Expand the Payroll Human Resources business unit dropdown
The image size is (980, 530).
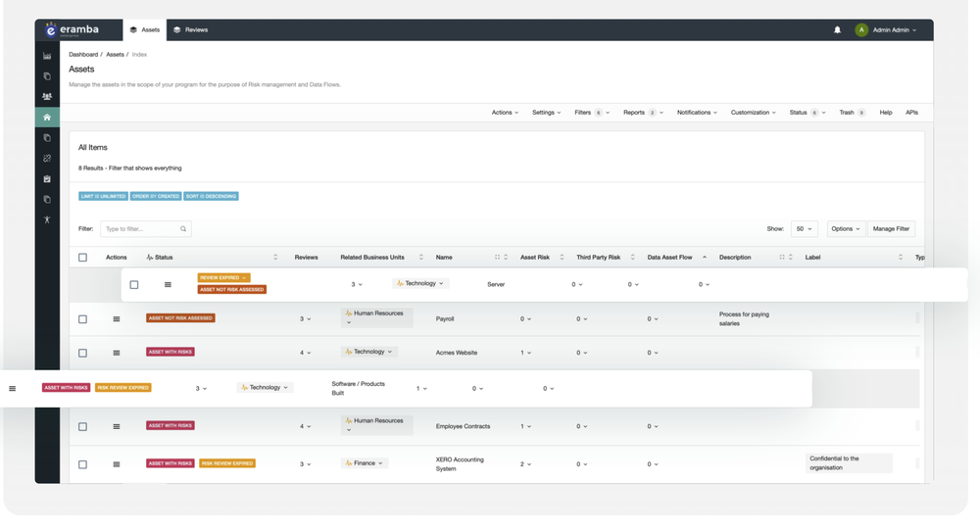pos(377,317)
